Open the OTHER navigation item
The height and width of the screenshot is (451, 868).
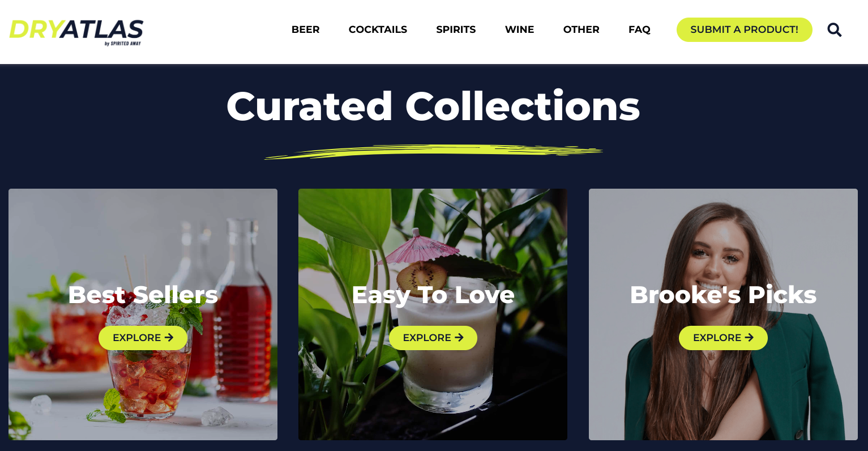581,29
